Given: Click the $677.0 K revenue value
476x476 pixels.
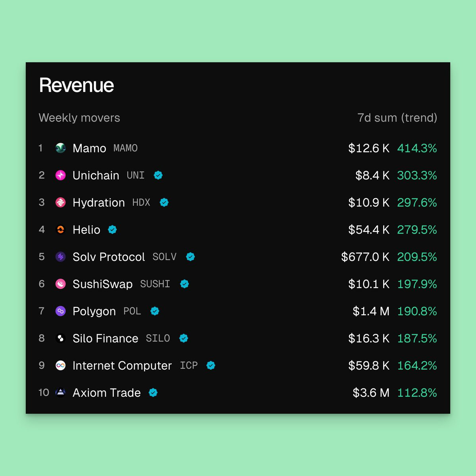Looking at the screenshot, I should (365, 257).
